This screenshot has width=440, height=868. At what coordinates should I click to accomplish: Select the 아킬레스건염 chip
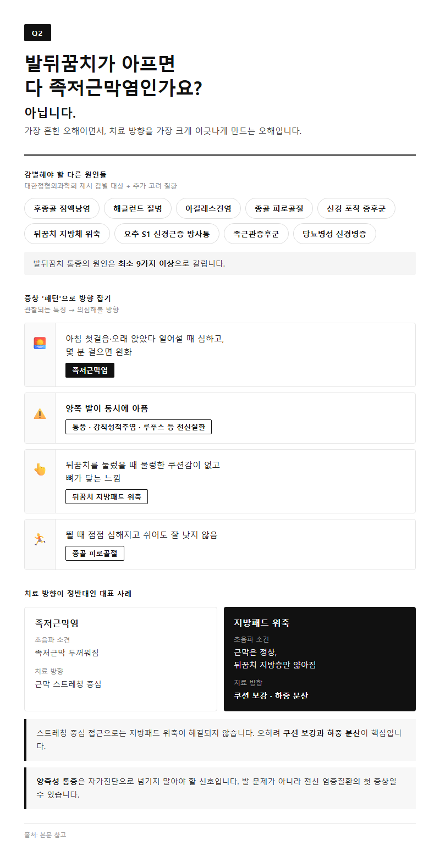pyautogui.click(x=208, y=208)
